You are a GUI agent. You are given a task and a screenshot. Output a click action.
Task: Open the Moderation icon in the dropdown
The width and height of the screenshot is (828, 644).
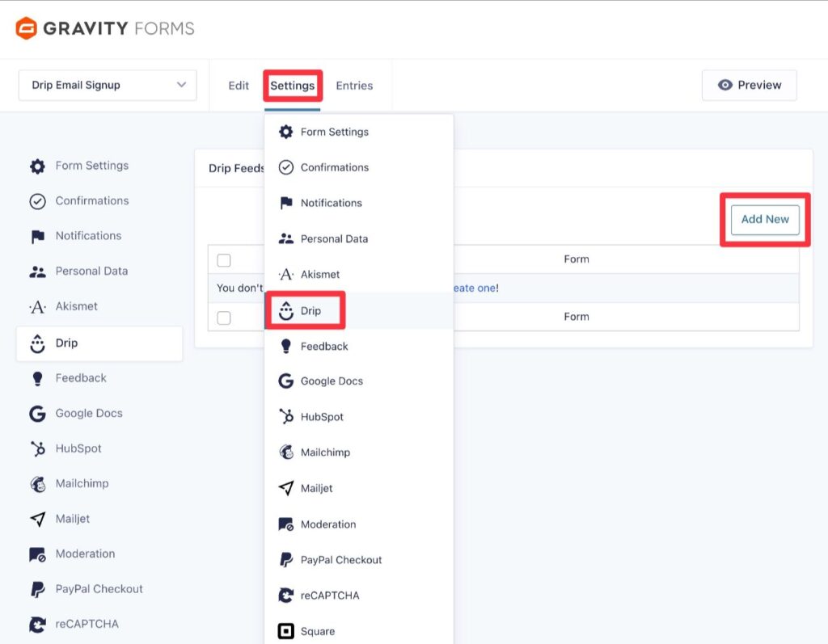(x=286, y=524)
